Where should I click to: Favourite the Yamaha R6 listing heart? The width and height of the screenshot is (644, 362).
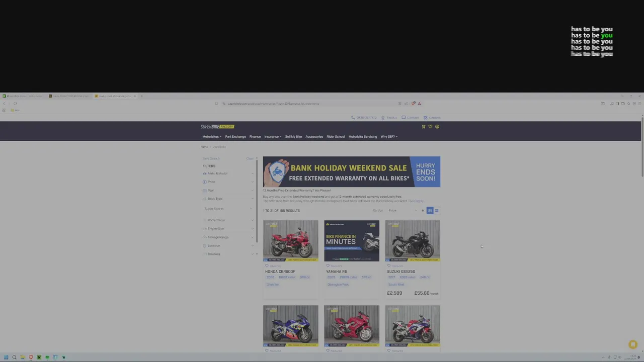click(x=328, y=266)
